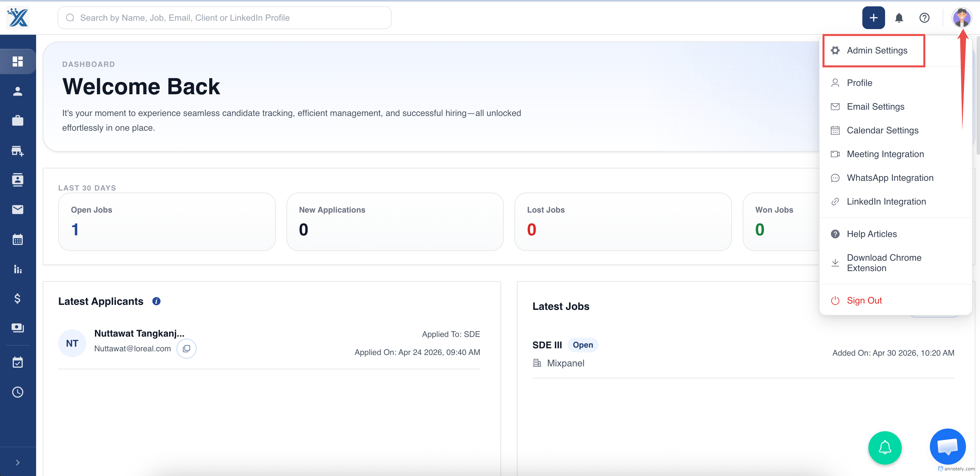
Task: Open Help Articles from the menu
Action: click(x=895, y=234)
